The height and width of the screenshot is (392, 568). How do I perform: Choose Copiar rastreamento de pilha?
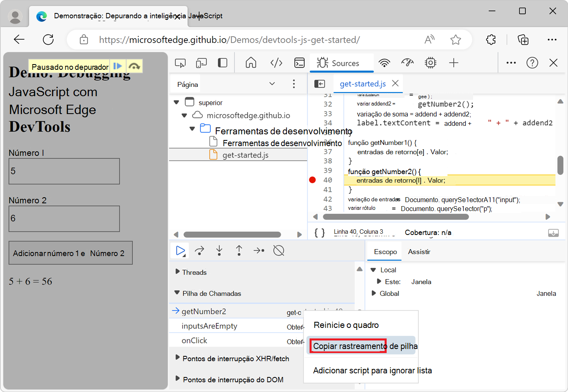[x=361, y=346]
